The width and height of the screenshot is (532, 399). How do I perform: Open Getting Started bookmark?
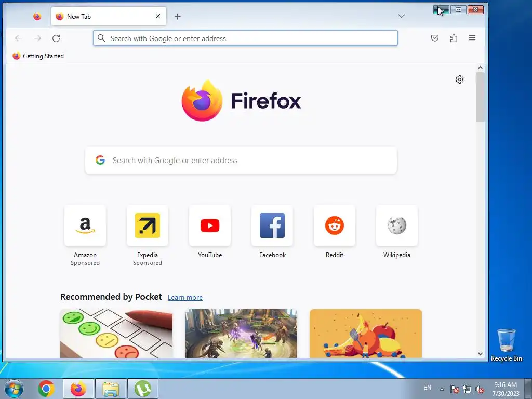pyautogui.click(x=38, y=56)
